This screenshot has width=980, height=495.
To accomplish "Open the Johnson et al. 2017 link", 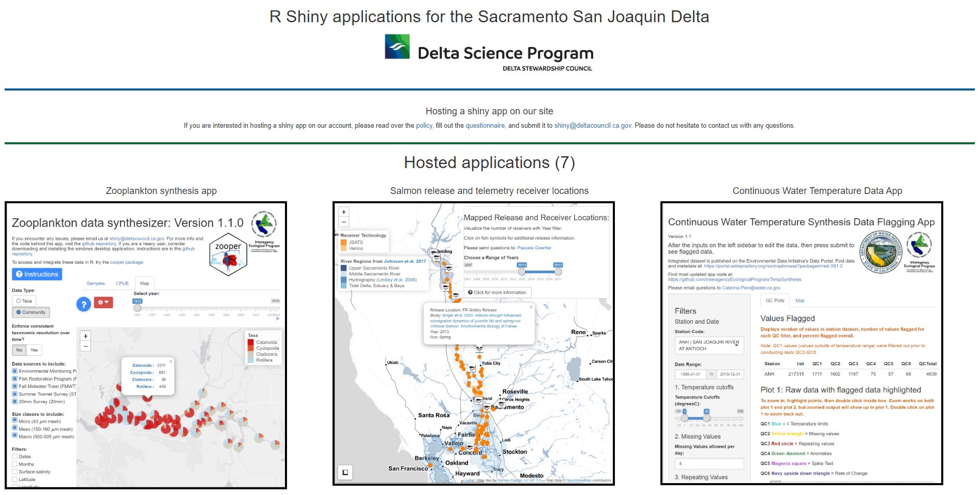I will pyautogui.click(x=405, y=261).
